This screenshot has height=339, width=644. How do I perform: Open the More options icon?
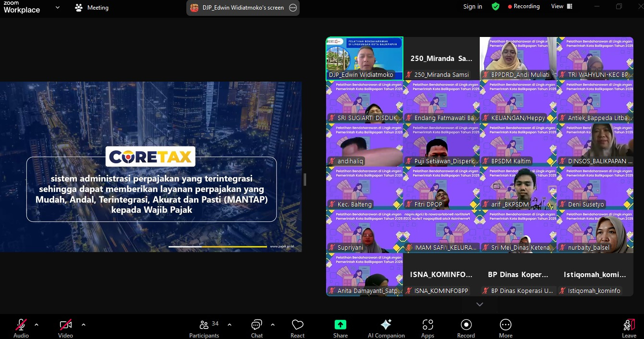click(505, 325)
